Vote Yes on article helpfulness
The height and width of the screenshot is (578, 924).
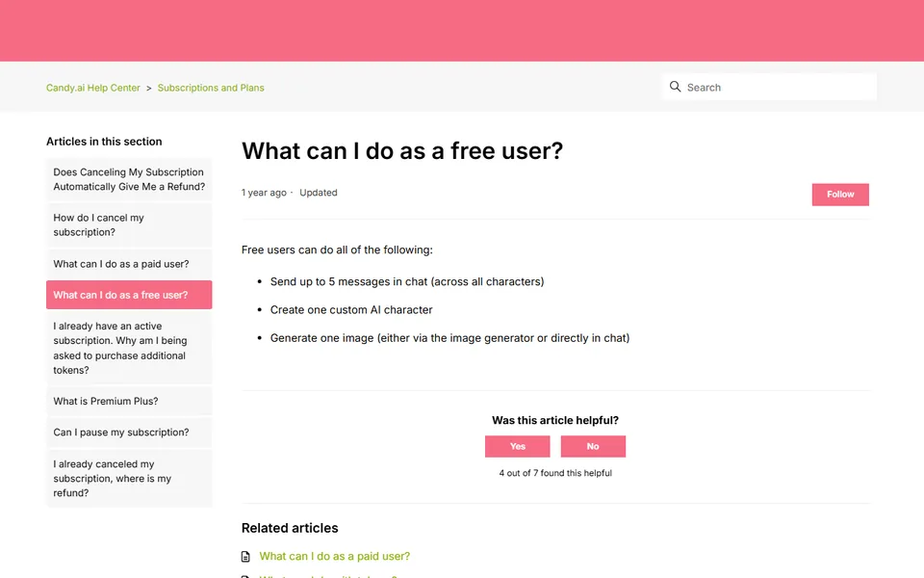click(518, 446)
